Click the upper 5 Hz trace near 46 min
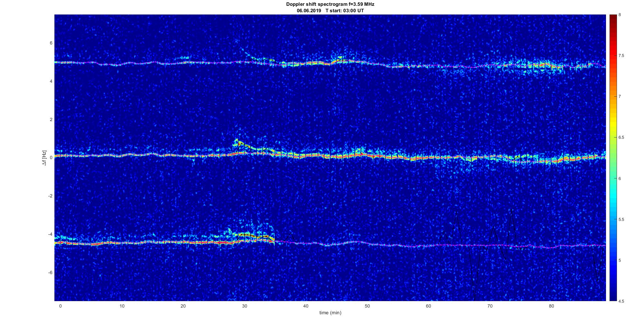 [x=341, y=60]
